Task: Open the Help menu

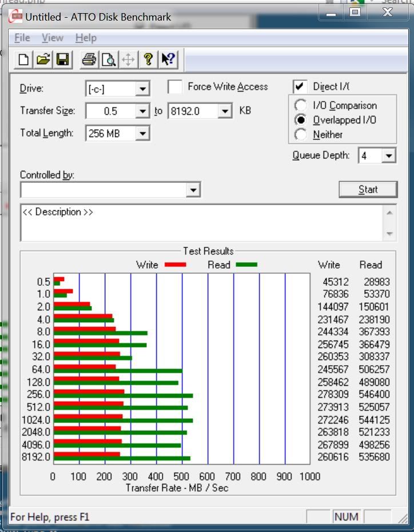Action: point(86,38)
